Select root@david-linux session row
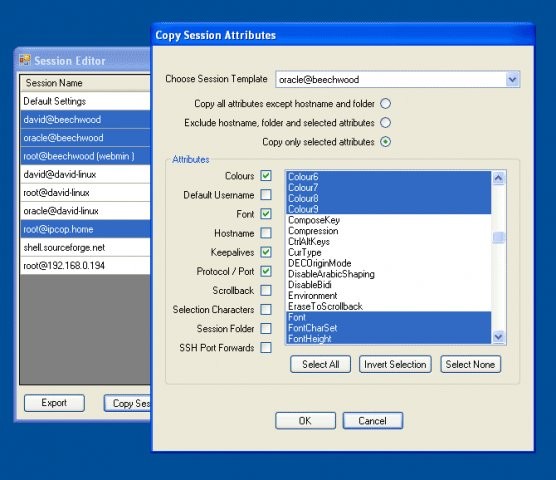 click(85, 192)
